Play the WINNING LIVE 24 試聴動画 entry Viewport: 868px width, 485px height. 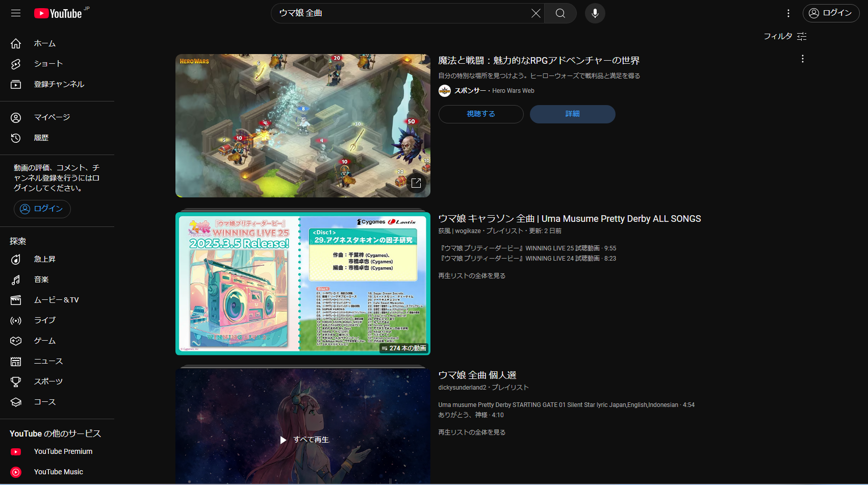528,259
